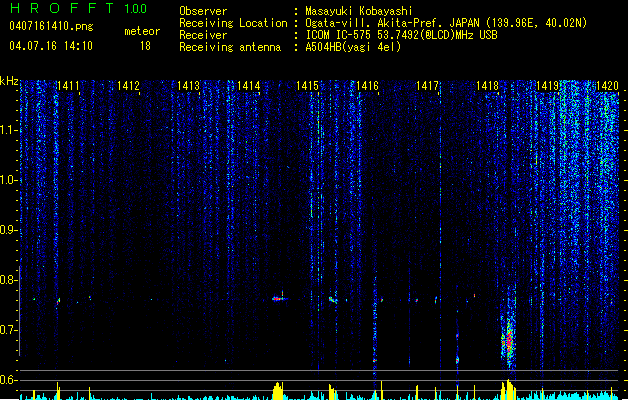Click the 0.9 frequency axis label
The width and height of the screenshot is (629, 400).
tap(8, 230)
